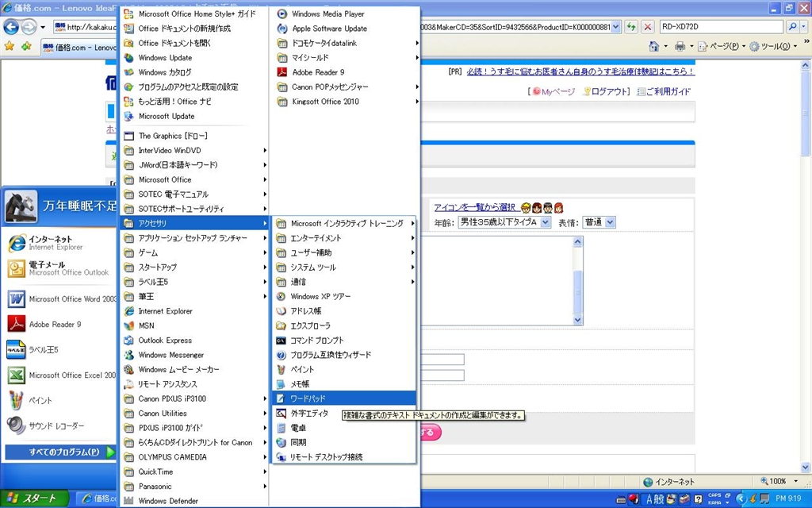Open エクスプローラ from Accessories

click(x=344, y=325)
